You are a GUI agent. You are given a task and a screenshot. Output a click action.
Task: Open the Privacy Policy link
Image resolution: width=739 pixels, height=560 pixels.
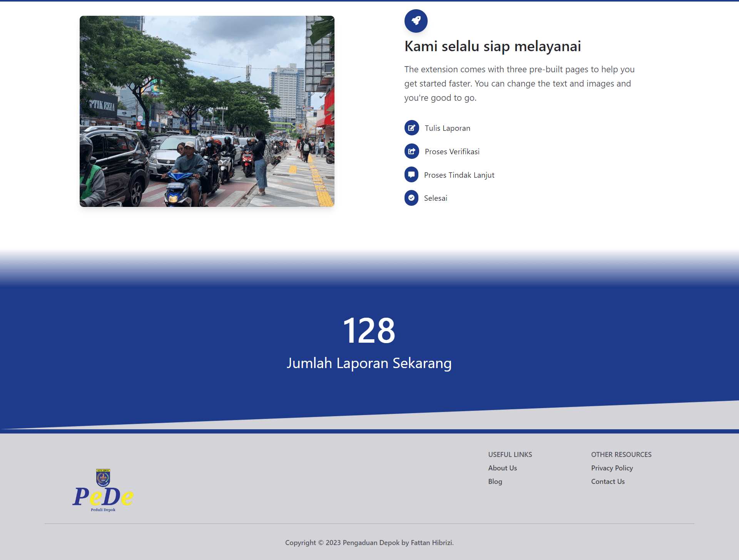coord(612,468)
